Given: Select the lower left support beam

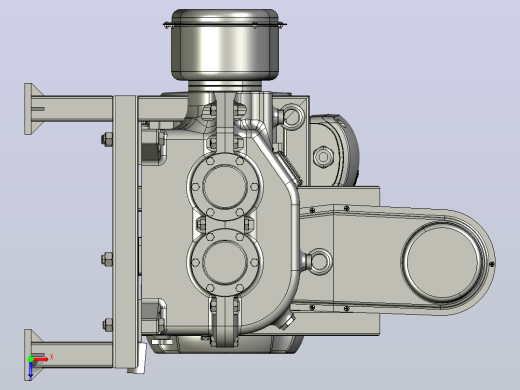Looking at the screenshot, I should [x=72, y=354].
